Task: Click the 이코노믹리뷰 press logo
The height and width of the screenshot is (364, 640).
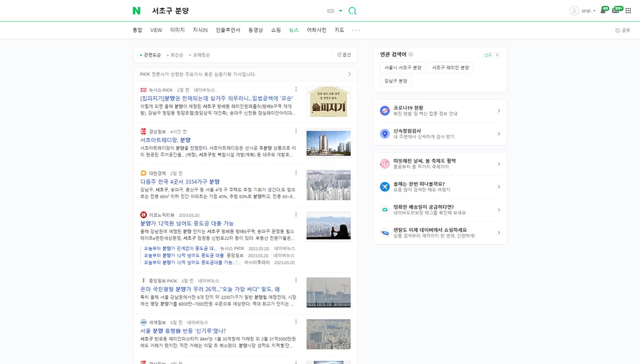Action: (x=143, y=215)
